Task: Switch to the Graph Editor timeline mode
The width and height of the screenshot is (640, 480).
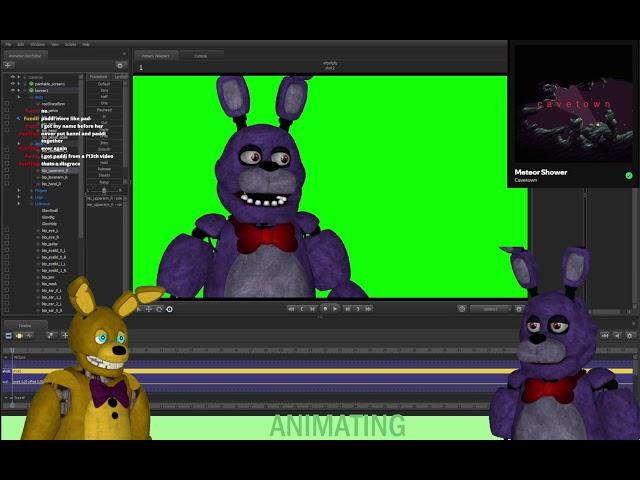Action: tap(29, 336)
